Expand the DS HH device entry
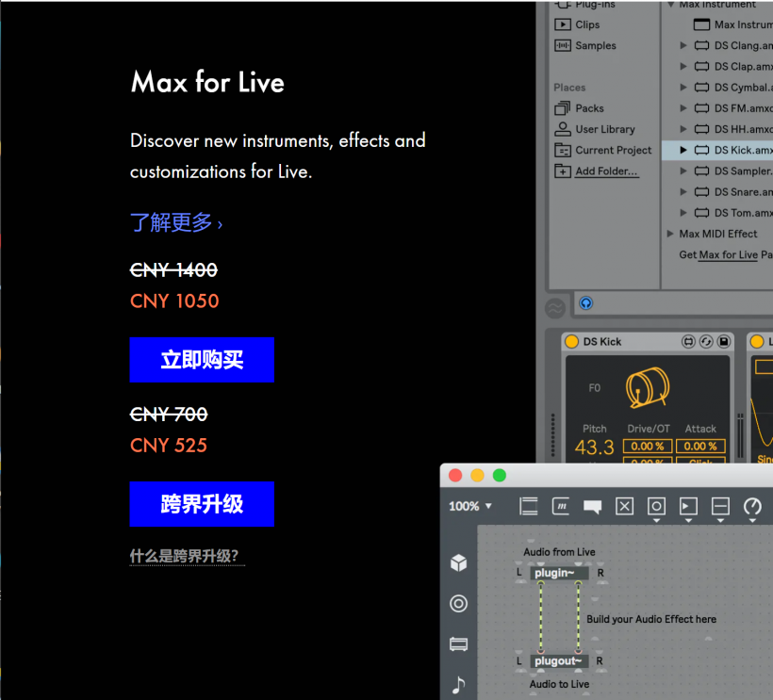The width and height of the screenshot is (773, 700). point(683,129)
